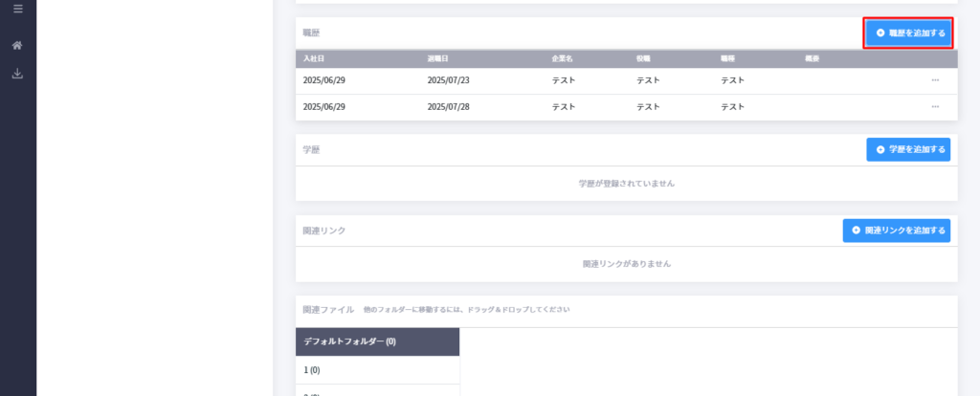Click the 関連リンクを追加する button
This screenshot has height=396, width=980.
(896, 231)
